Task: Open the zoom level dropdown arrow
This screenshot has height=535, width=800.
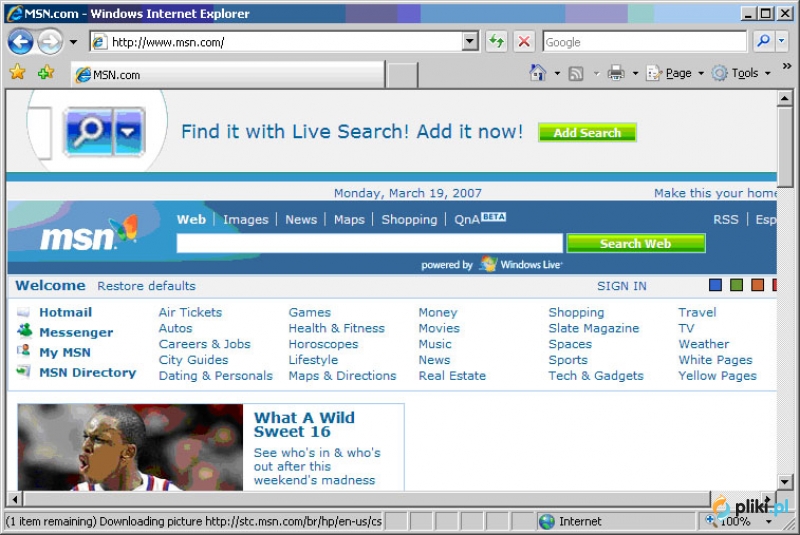Action: 769,522
